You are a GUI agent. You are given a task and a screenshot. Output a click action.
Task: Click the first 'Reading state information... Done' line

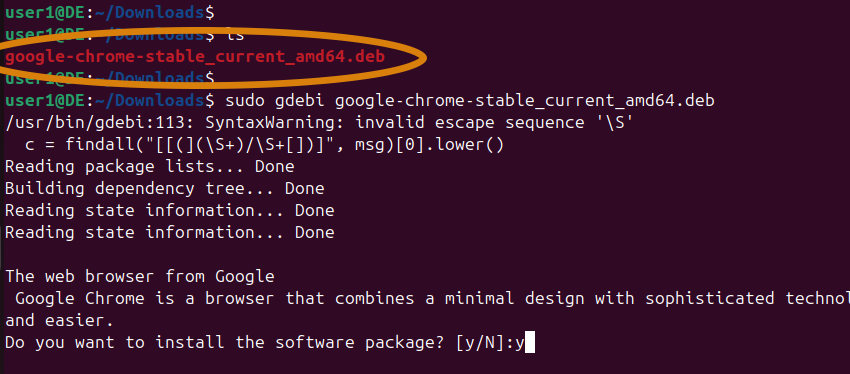tap(170, 210)
